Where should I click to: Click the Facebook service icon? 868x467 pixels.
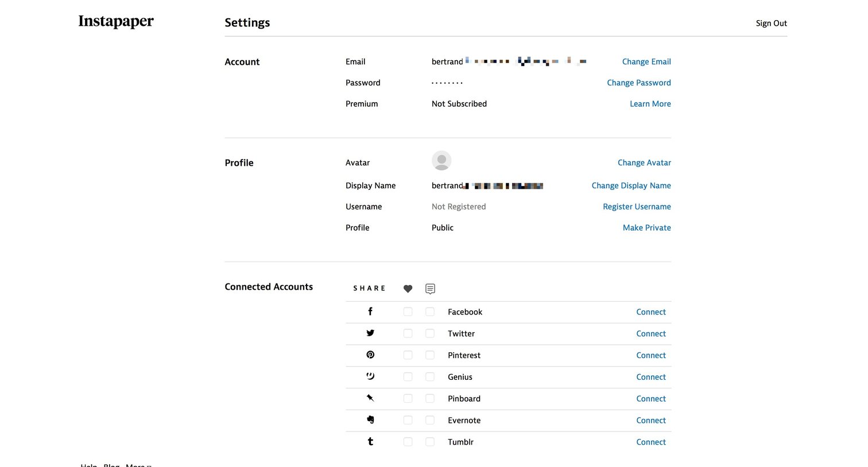[370, 312]
